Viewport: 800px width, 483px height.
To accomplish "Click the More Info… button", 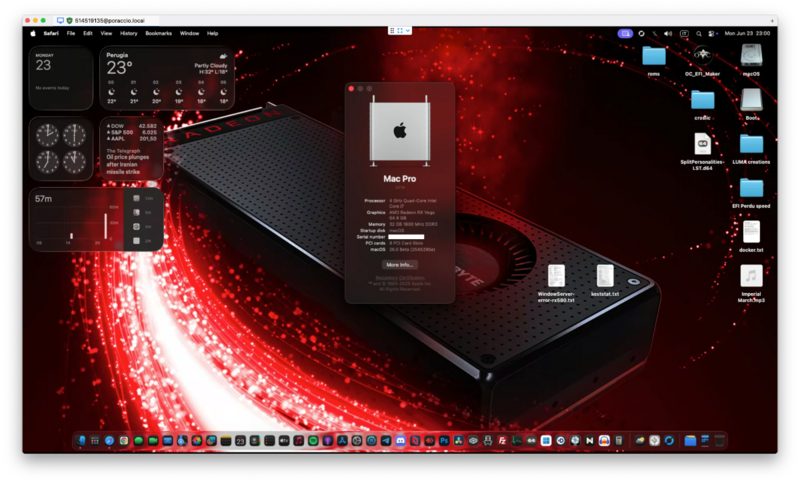I will (399, 265).
